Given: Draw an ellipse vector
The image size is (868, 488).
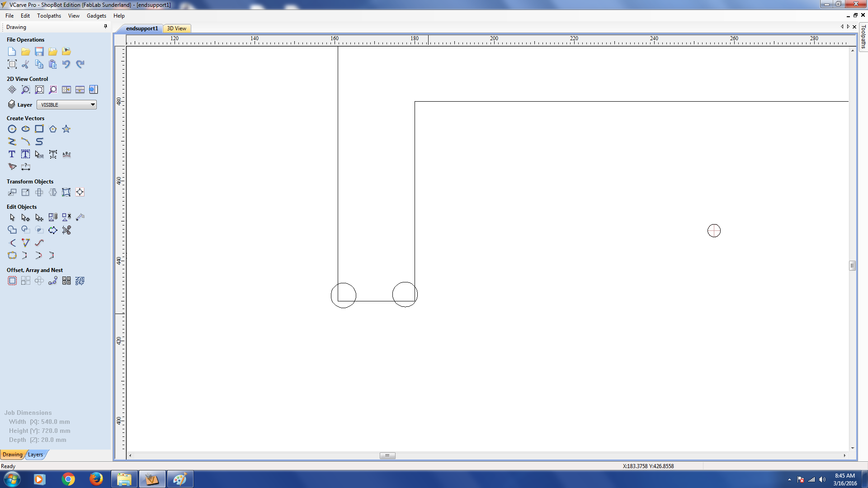Looking at the screenshot, I should 26,129.
